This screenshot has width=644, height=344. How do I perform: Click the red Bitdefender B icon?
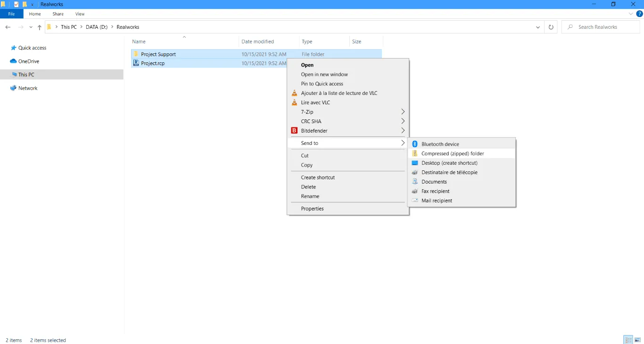[x=295, y=131]
